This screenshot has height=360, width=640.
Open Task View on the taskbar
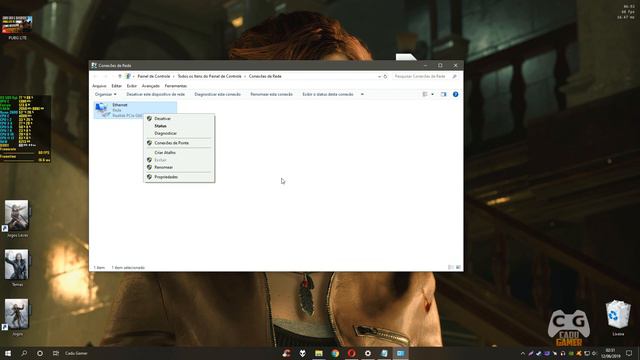[56, 353]
